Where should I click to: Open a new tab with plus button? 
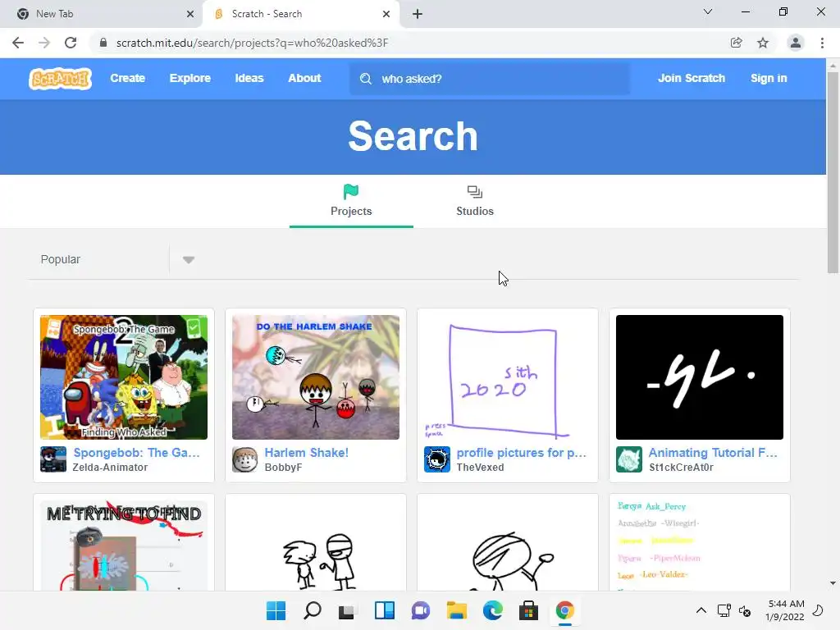tap(418, 14)
